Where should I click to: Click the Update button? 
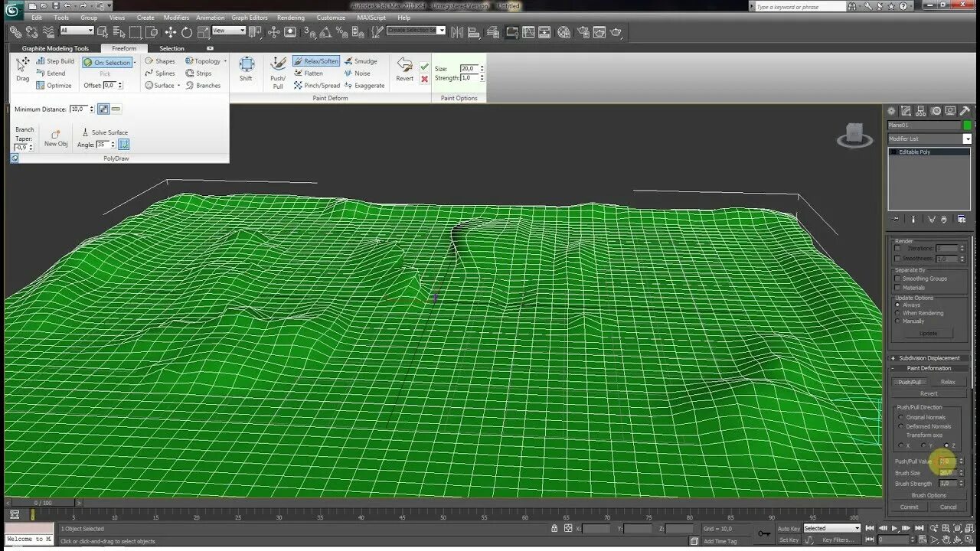[x=928, y=334]
